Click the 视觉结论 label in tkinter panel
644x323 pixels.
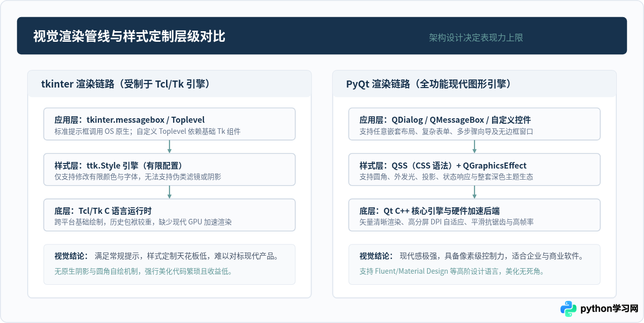[71, 256]
